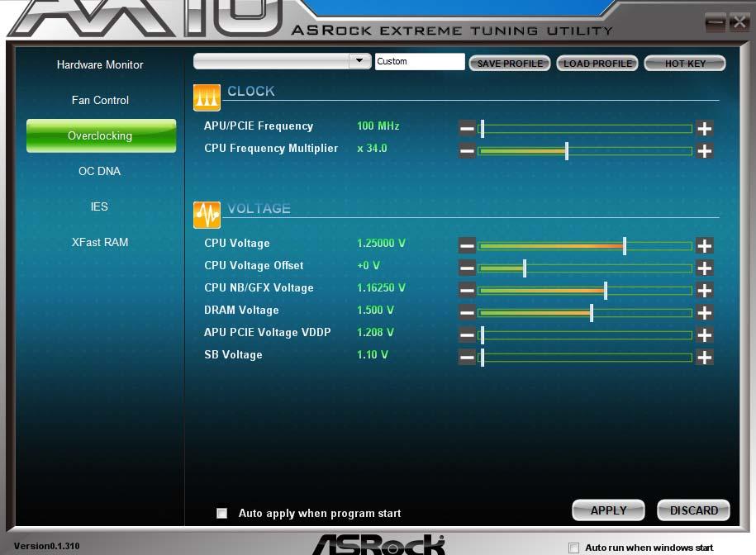756x555 pixels.
Task: Decrease APU/PCIE Frequency with minus button
Action: coord(467,129)
